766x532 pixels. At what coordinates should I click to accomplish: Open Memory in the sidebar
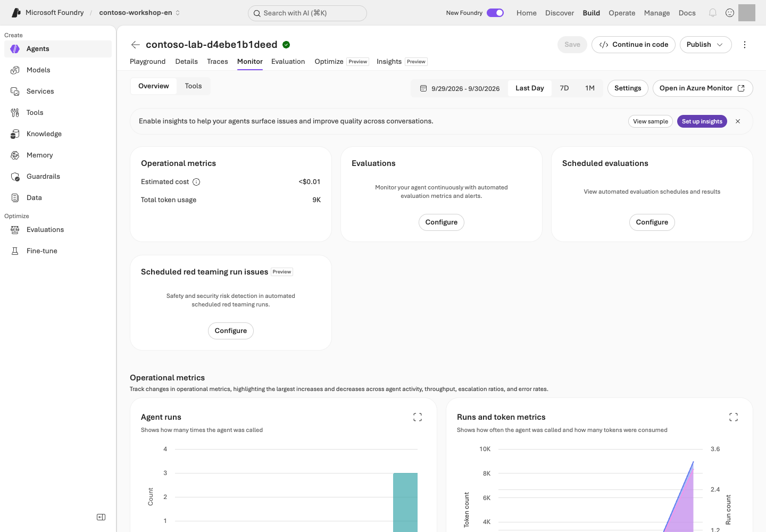[58, 155]
